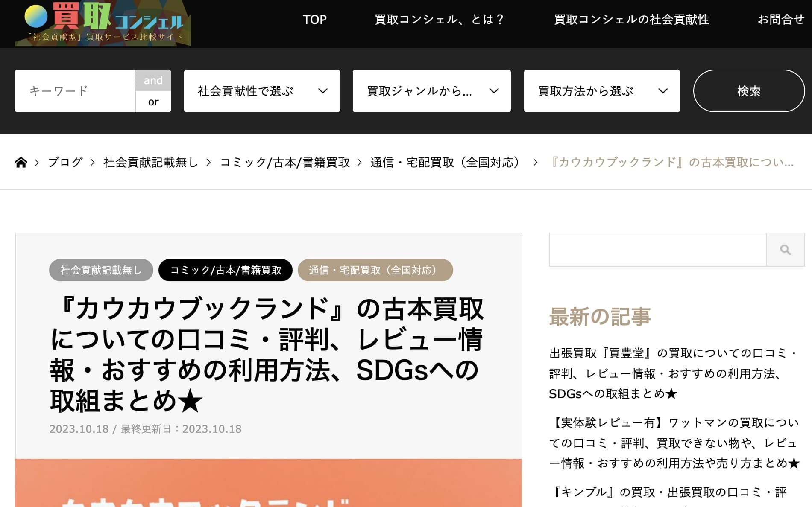Click the gray 社会貢献記載無し category tag

(x=101, y=270)
